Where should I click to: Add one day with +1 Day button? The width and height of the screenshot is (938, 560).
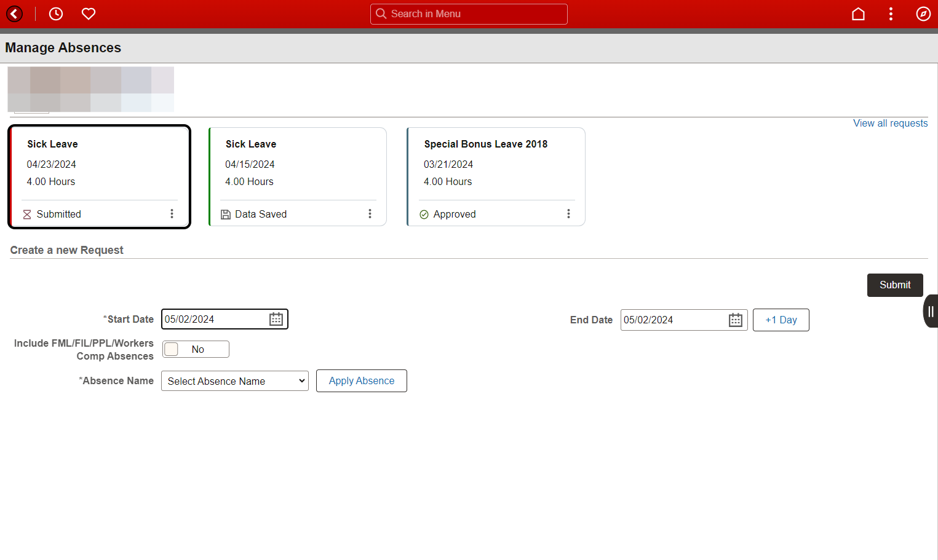781,320
